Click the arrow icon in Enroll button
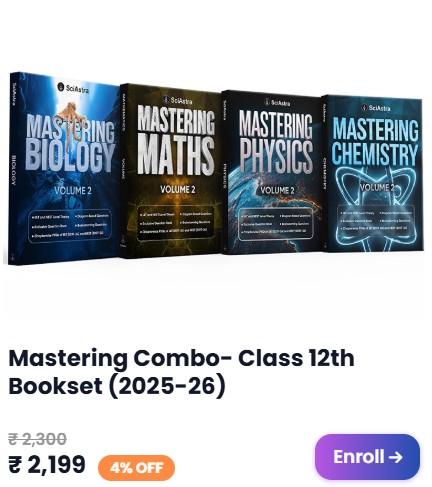This screenshot has width=432, height=487. pos(395,457)
